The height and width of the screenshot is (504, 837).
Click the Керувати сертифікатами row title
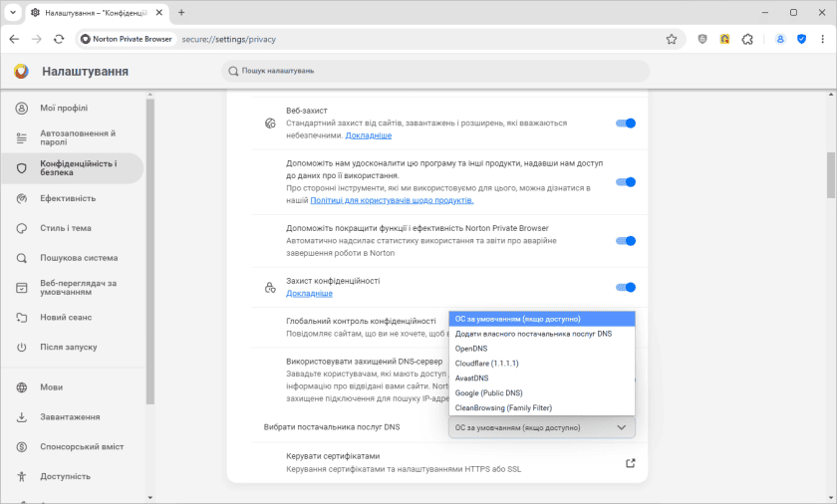[333, 456]
